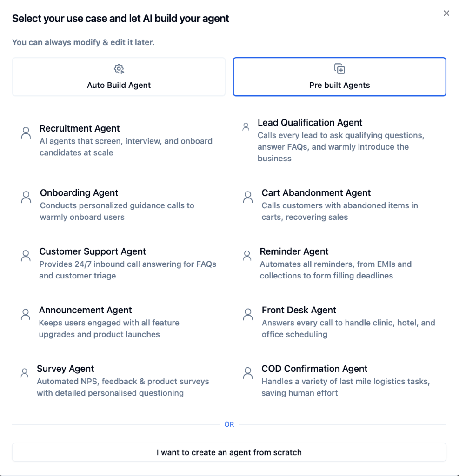Choose the Front Desk Agent use case
This screenshot has height=476, width=459.
pos(299,310)
